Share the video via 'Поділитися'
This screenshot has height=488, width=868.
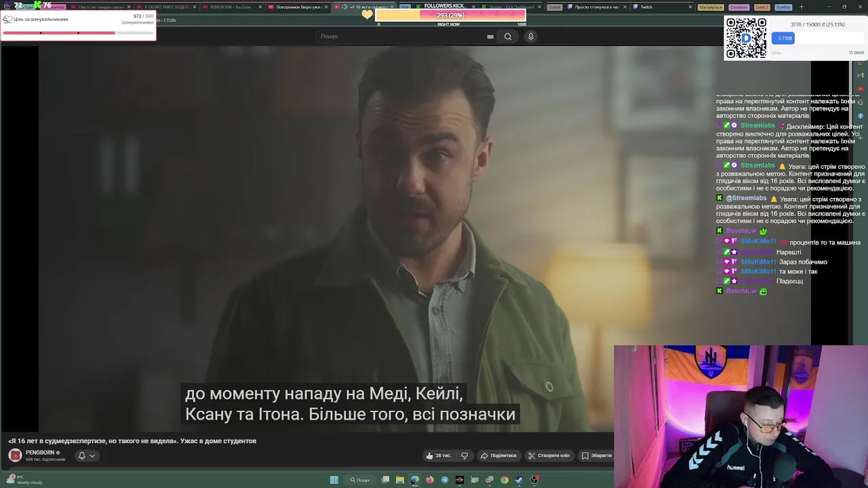(498, 455)
